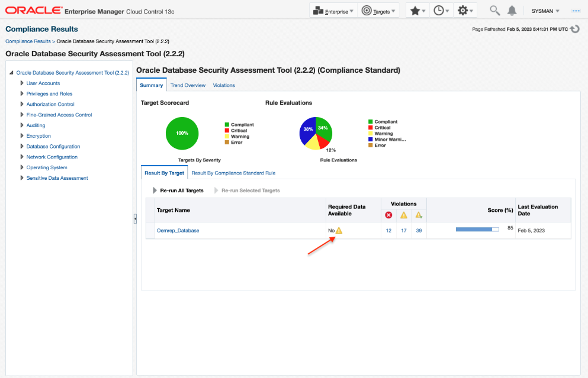
Task: Click the Required Data Available column header
Action: click(x=354, y=210)
